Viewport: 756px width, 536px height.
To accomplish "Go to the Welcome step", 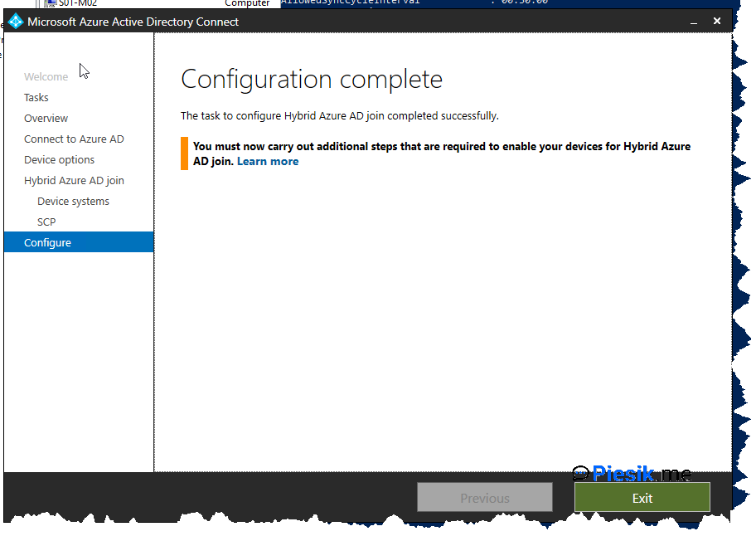I will (46, 77).
